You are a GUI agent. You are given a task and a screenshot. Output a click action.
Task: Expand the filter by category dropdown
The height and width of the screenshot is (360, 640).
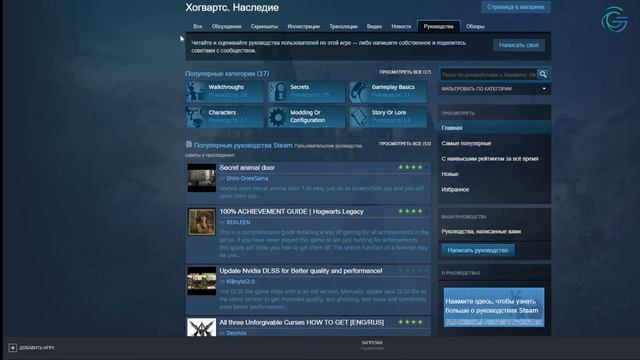click(x=495, y=89)
